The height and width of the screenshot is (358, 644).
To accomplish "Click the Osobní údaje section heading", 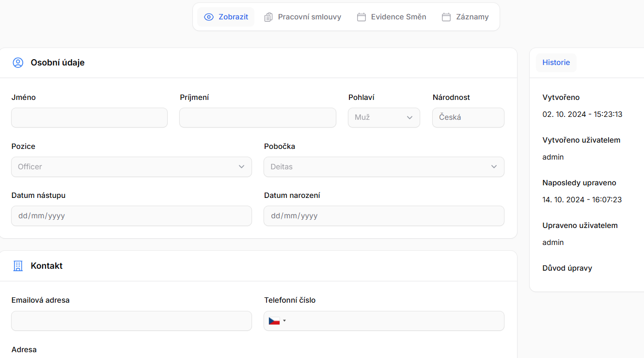I will point(58,63).
